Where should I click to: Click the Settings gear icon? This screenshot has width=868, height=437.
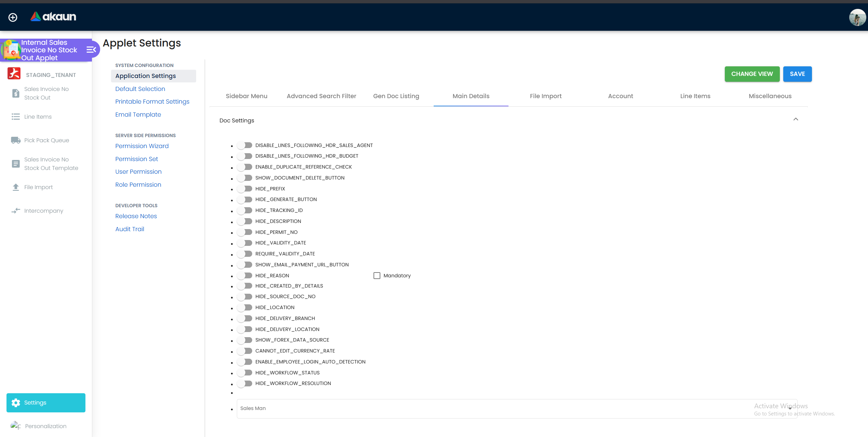point(16,403)
